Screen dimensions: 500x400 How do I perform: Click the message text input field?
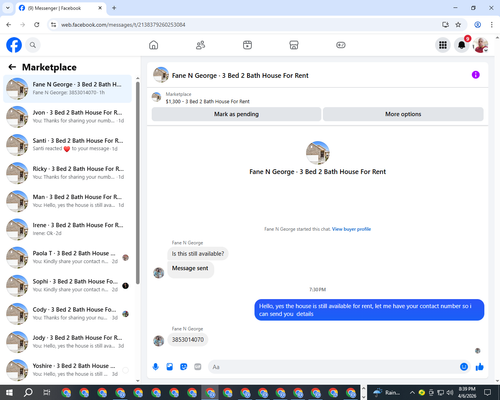coord(333,367)
